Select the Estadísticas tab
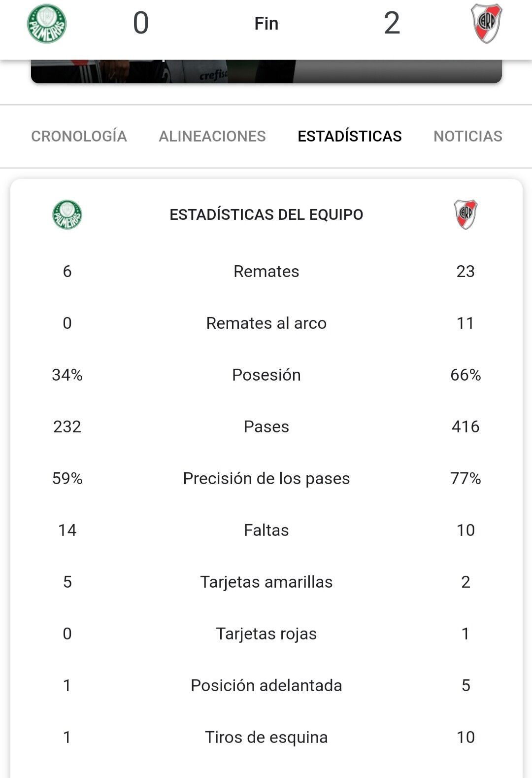 pyautogui.click(x=350, y=136)
